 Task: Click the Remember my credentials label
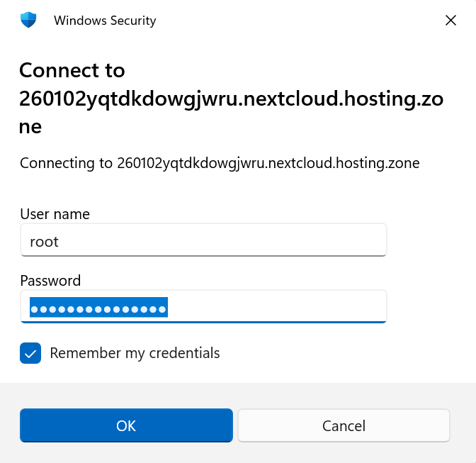click(x=135, y=353)
